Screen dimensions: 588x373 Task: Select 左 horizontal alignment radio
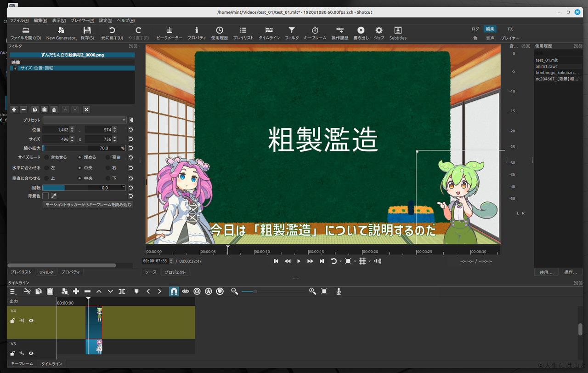(x=47, y=168)
